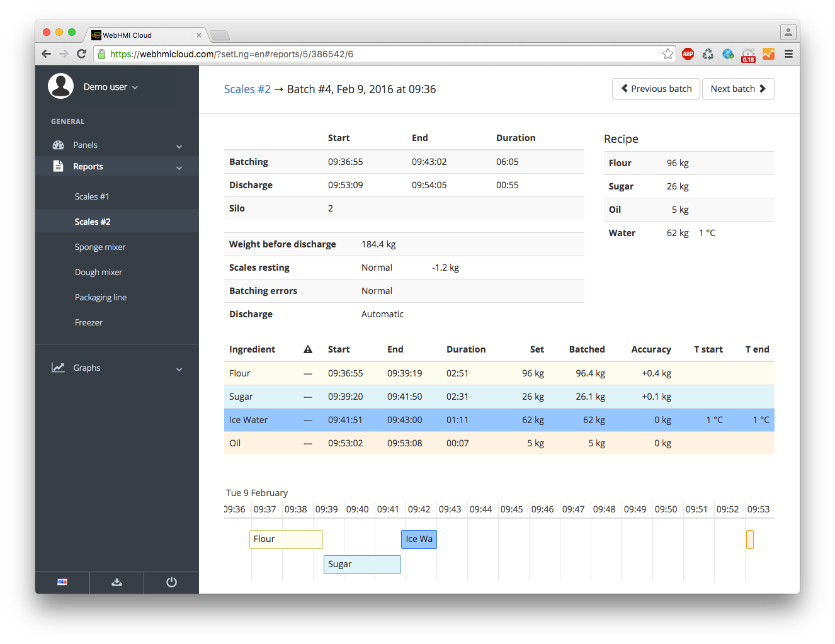835x644 pixels.
Task: Open the Chrome hamburger menu
Action: (x=788, y=54)
